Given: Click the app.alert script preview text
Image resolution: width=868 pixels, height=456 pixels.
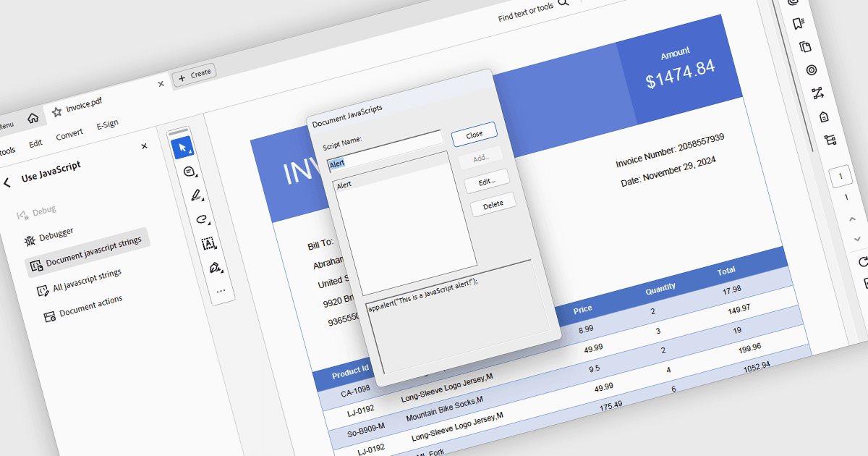Looking at the screenshot, I should coord(423,295).
